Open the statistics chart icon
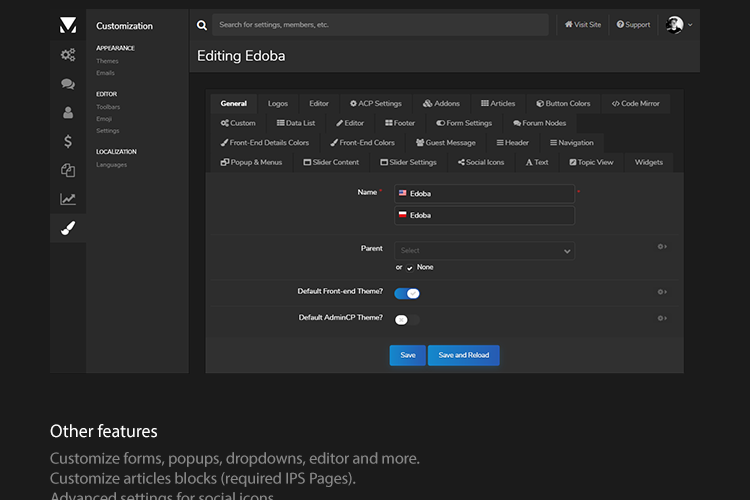This screenshot has width=750, height=500. point(68,199)
